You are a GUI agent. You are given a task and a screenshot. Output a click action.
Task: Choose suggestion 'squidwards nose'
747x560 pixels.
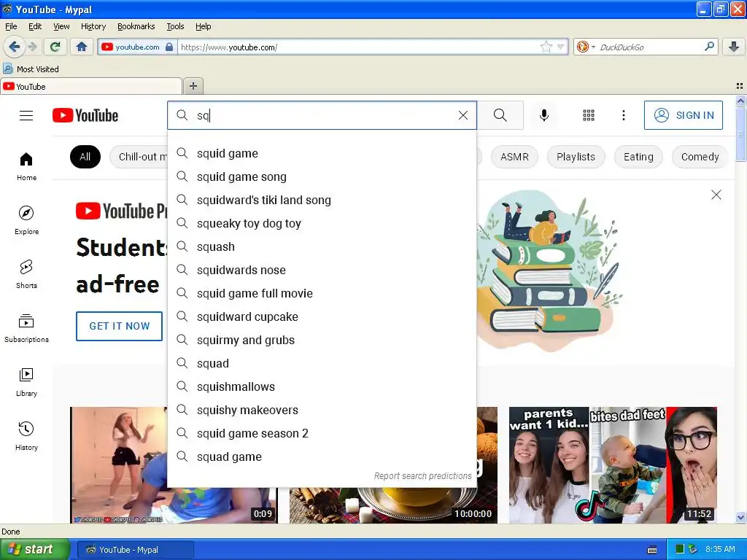pos(322,270)
